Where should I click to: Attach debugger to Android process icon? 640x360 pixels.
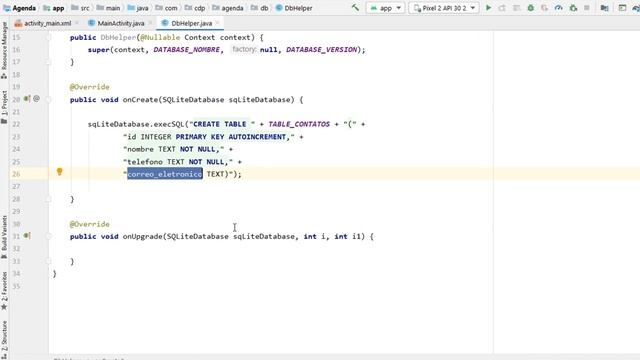573,8
